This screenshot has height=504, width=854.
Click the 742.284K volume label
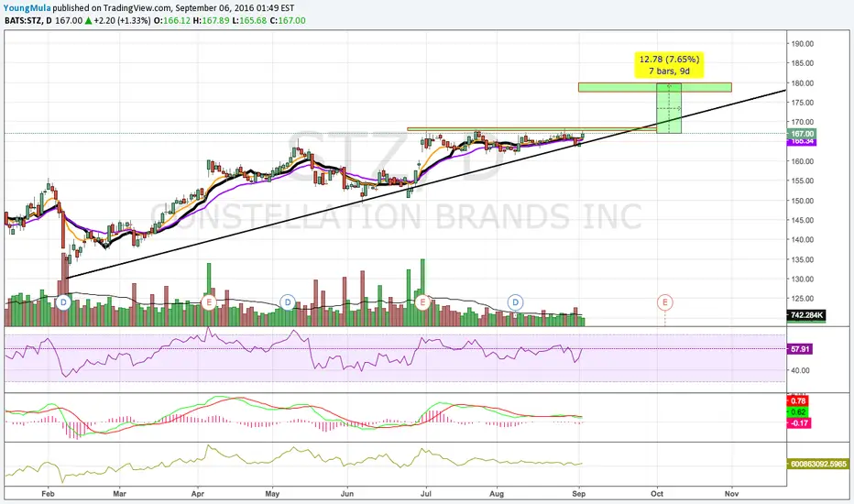806,315
